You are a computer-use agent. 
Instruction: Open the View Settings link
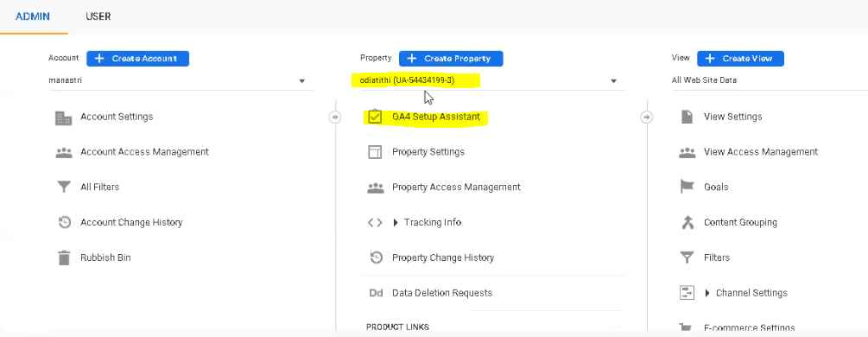[x=733, y=117]
